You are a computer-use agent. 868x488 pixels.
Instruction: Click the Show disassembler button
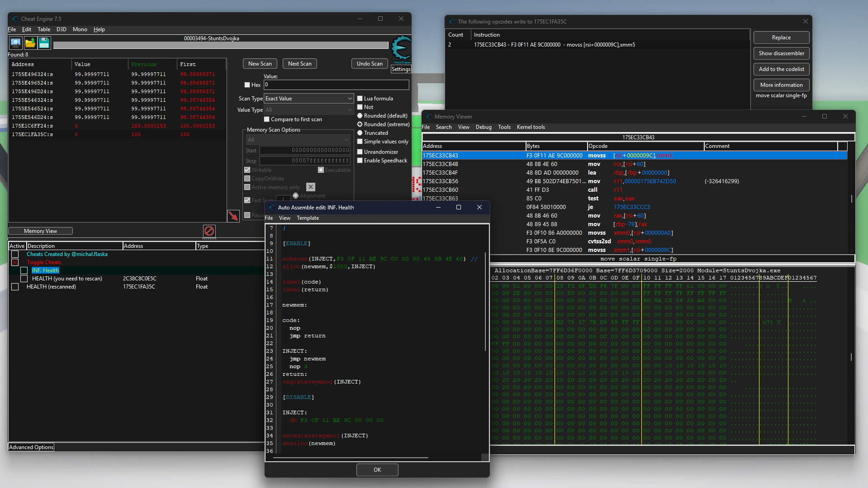(x=781, y=53)
